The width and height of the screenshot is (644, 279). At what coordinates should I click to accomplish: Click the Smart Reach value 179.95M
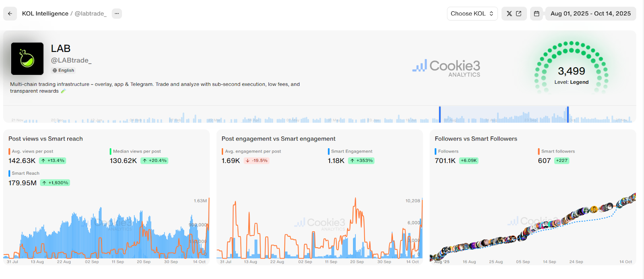[x=23, y=183]
